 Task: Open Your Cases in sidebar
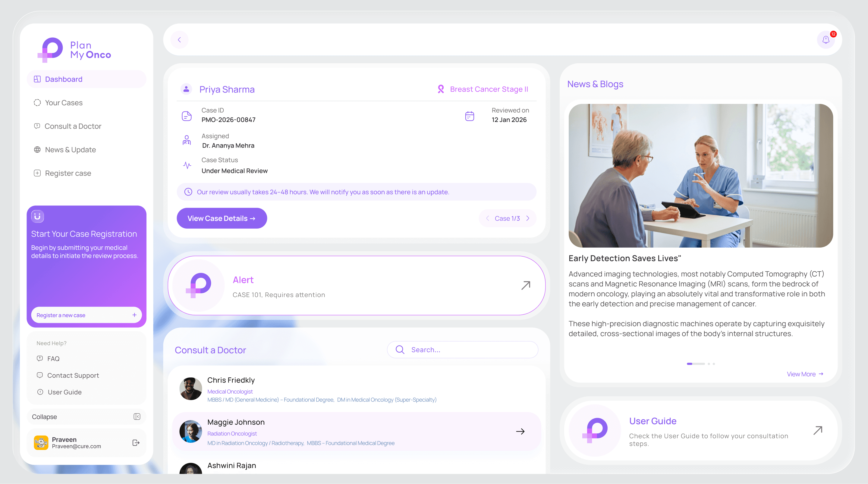64,103
